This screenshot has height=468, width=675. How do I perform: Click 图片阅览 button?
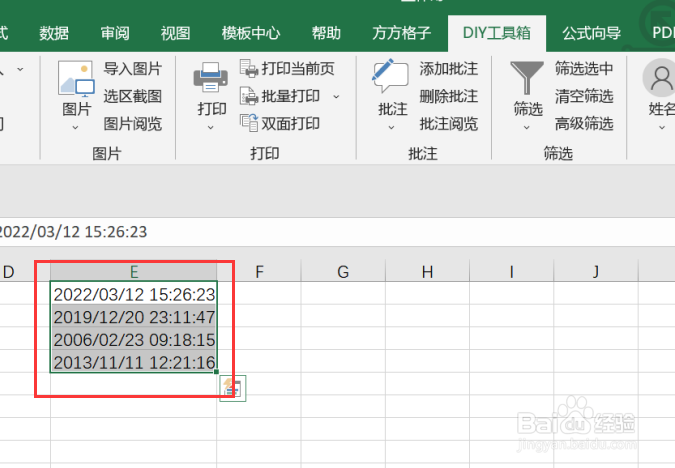point(133,124)
